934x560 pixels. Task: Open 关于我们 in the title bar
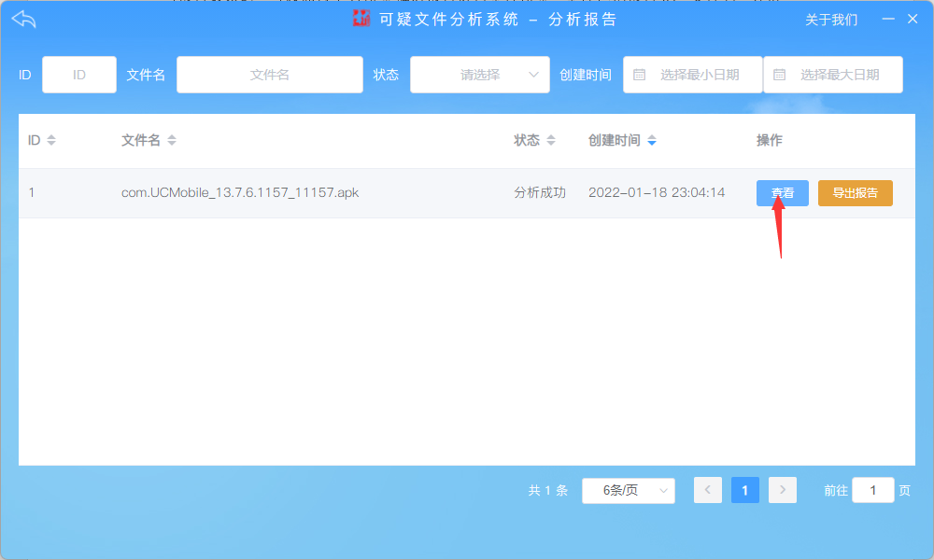pyautogui.click(x=831, y=20)
